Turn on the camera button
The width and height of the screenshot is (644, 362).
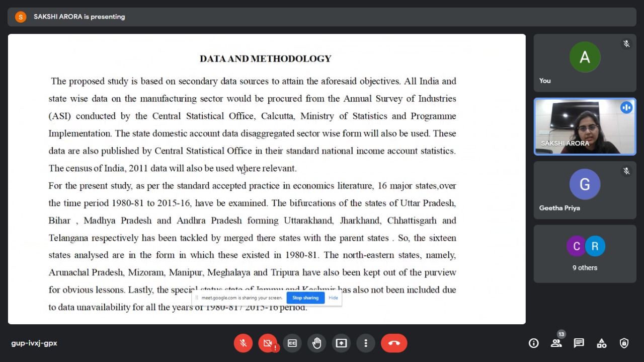pyautogui.click(x=268, y=343)
